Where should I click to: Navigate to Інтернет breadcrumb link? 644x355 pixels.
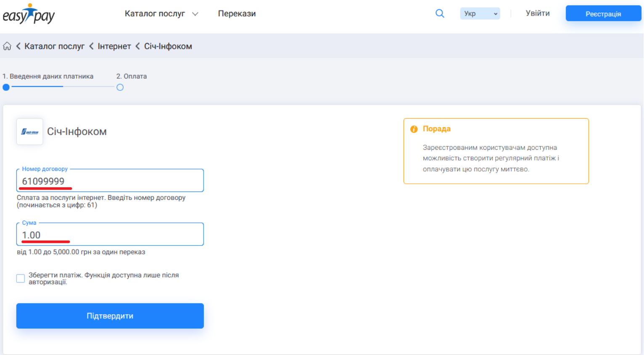click(114, 46)
